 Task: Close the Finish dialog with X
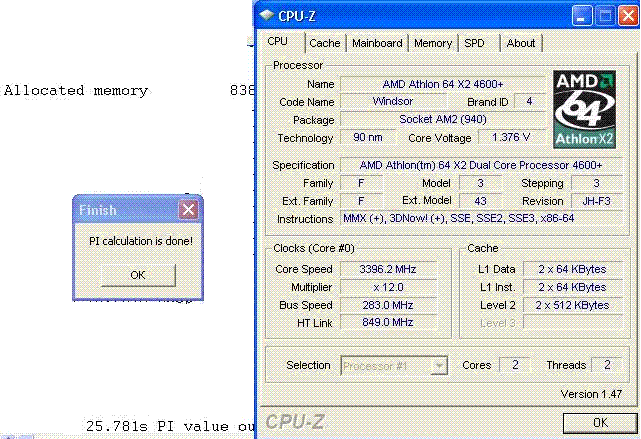(188, 210)
